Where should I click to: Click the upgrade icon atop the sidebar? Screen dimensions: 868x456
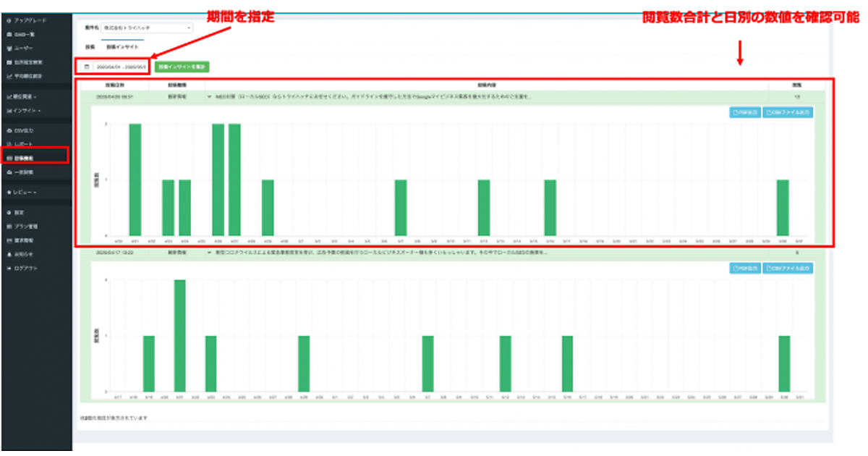click(8, 20)
